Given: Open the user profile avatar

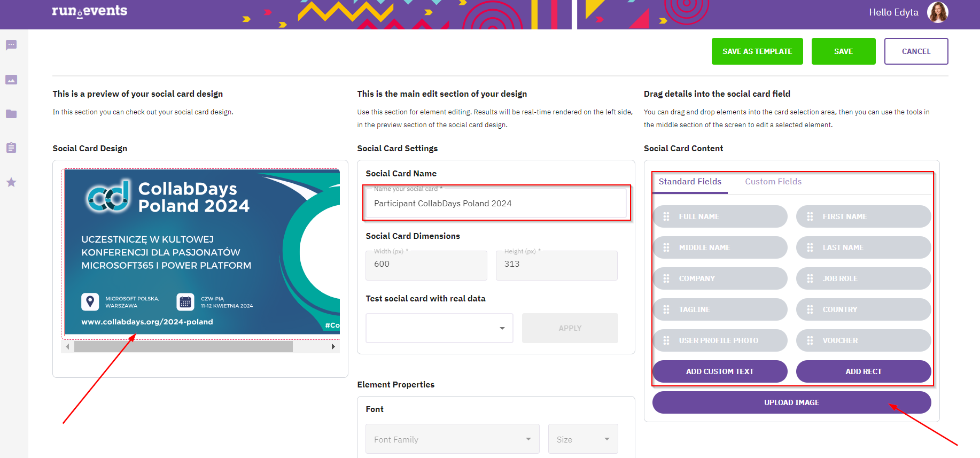Looking at the screenshot, I should click(937, 12).
